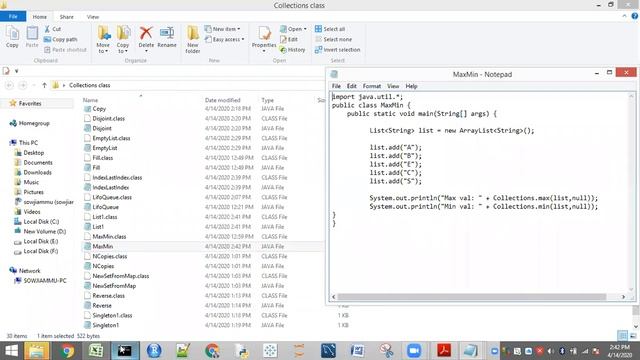Open the Easy access dropdown
The width and height of the screenshot is (640, 360).
[224, 39]
